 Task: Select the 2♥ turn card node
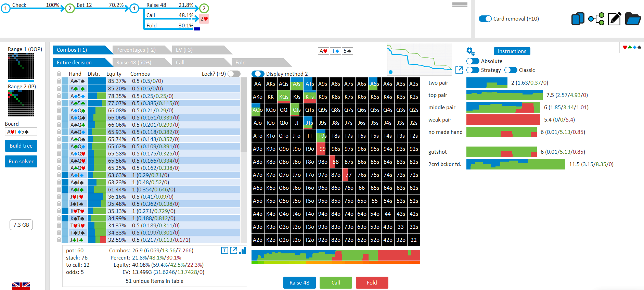tap(204, 19)
